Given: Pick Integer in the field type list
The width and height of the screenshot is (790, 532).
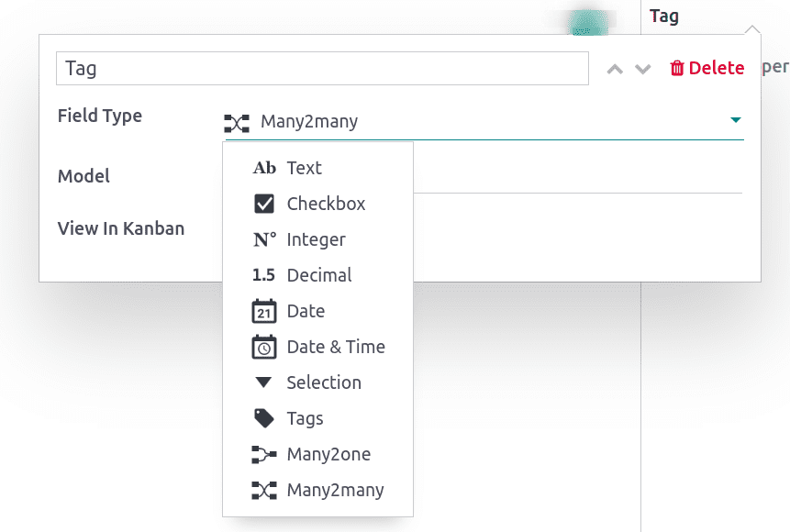Looking at the screenshot, I should tap(316, 239).
